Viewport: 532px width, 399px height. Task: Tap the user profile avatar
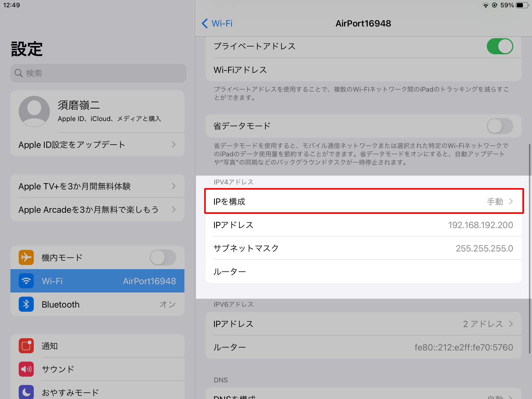click(34, 111)
